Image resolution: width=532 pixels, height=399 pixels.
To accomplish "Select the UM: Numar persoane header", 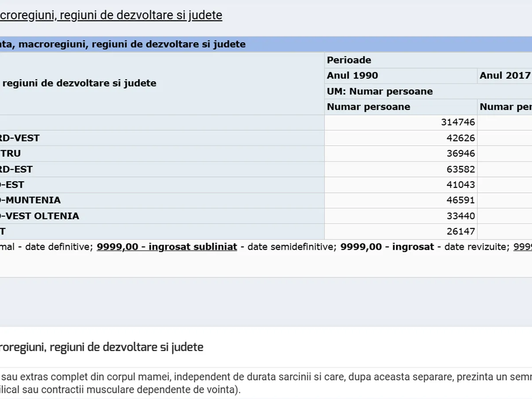I will [379, 91].
